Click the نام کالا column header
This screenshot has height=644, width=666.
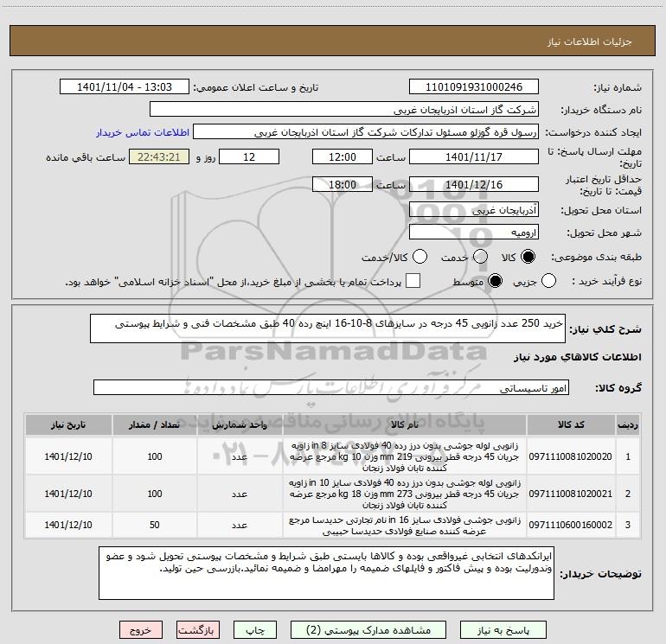coord(405,424)
